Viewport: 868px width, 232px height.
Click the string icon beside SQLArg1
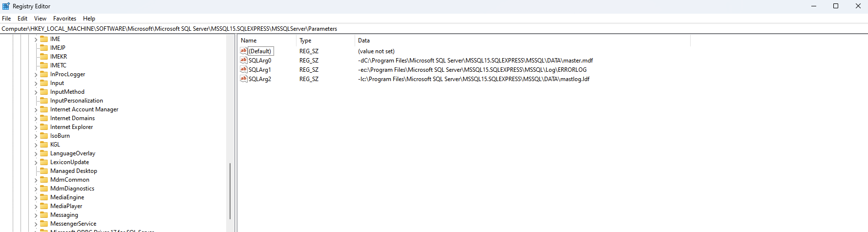[x=244, y=69]
